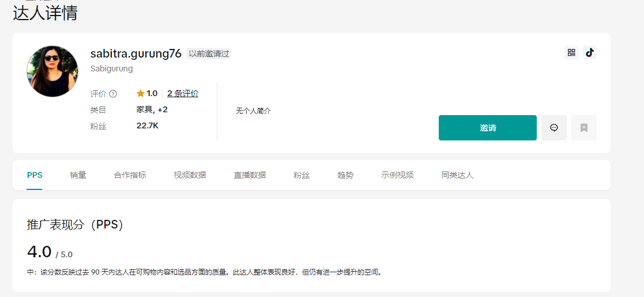644x297 pixels.
Task: View the 趋势 tab
Action: pyautogui.click(x=345, y=175)
